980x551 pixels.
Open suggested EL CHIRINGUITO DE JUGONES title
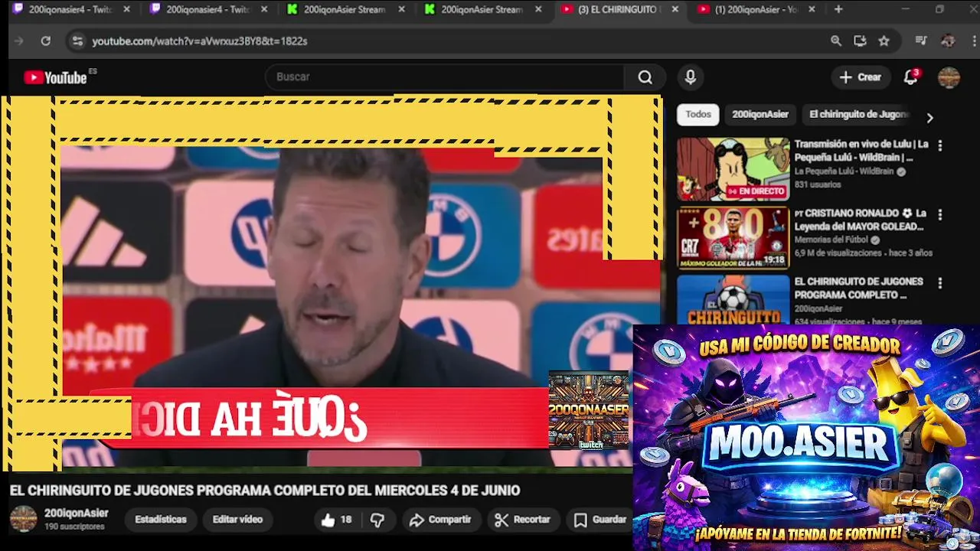point(858,289)
